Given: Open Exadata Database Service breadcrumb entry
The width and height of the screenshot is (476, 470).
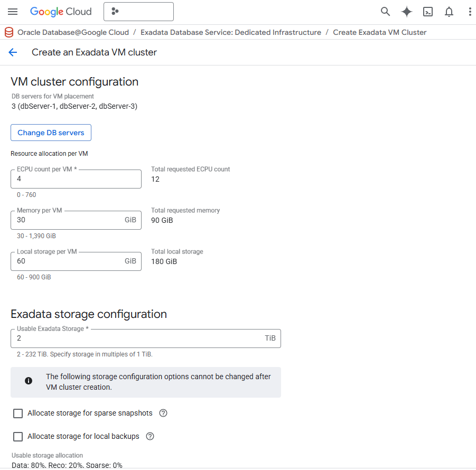Looking at the screenshot, I should click(x=231, y=32).
